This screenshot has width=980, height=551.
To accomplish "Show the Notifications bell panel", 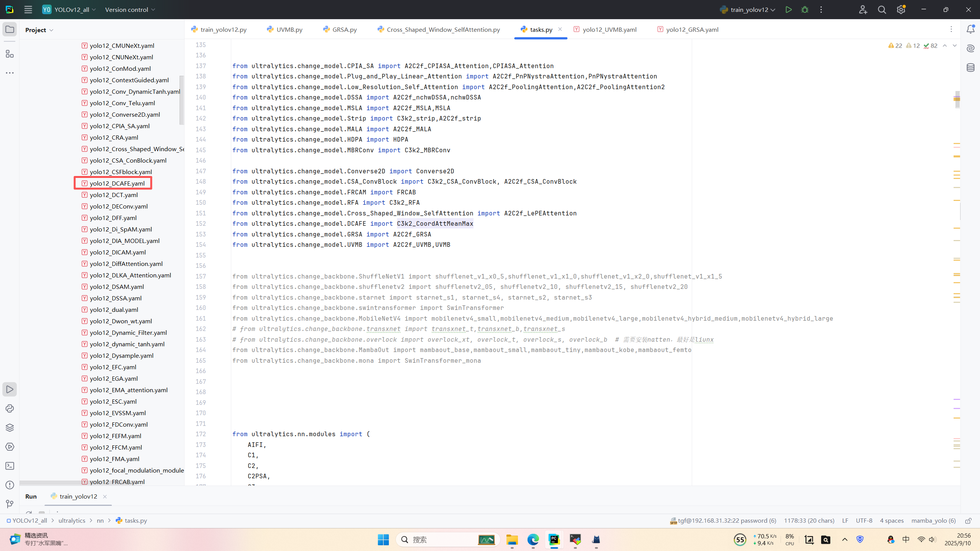I will pyautogui.click(x=970, y=29).
